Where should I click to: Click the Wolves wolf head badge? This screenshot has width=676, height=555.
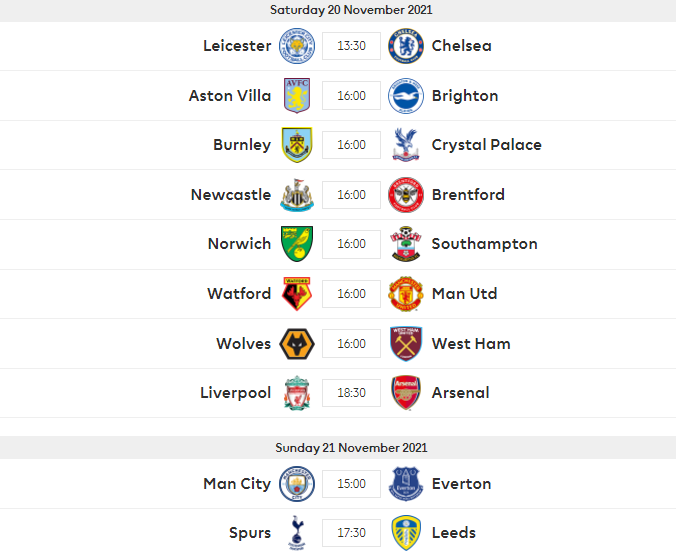(297, 344)
